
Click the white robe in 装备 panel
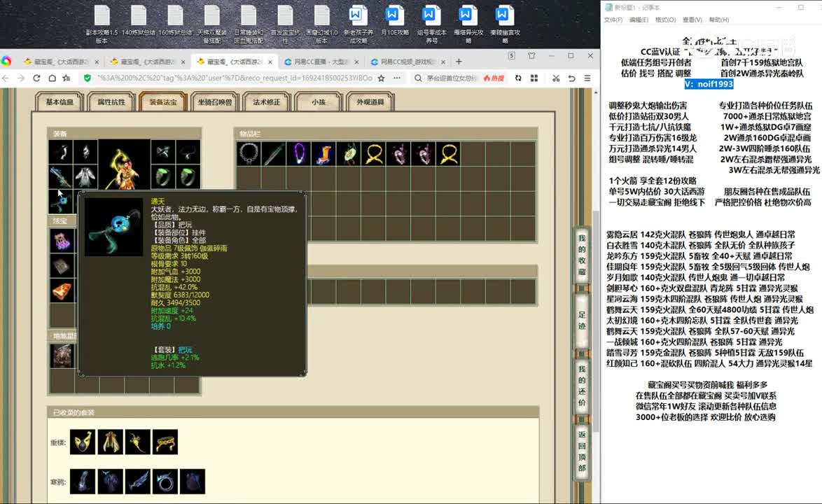[85, 177]
